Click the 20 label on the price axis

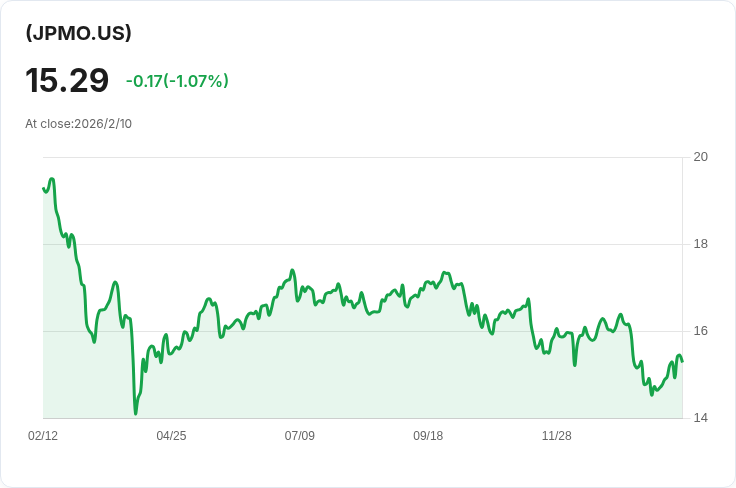click(x=700, y=157)
